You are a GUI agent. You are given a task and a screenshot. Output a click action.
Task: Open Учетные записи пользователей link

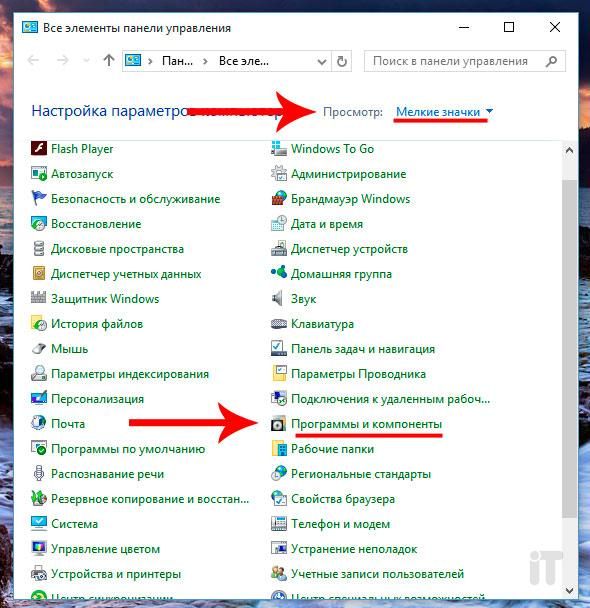pos(377,573)
